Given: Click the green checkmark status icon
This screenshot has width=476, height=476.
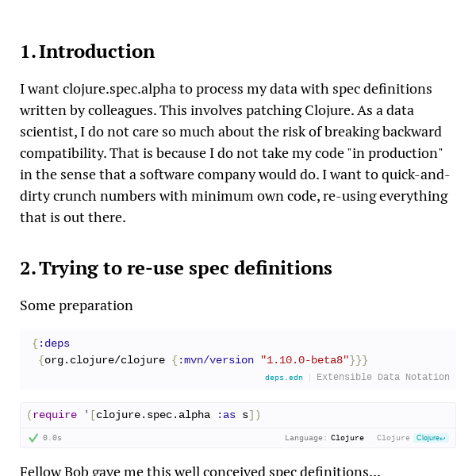Looking at the screenshot, I should 33,438.
